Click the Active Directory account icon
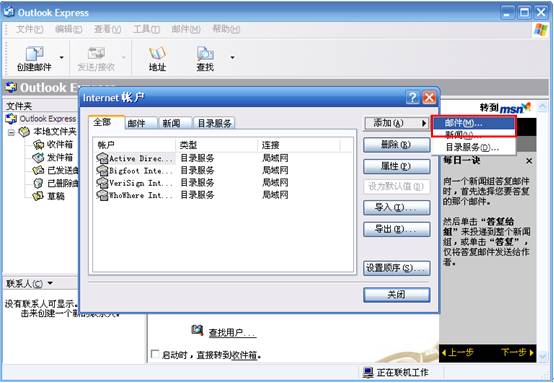The width and height of the screenshot is (554, 383). [102, 158]
